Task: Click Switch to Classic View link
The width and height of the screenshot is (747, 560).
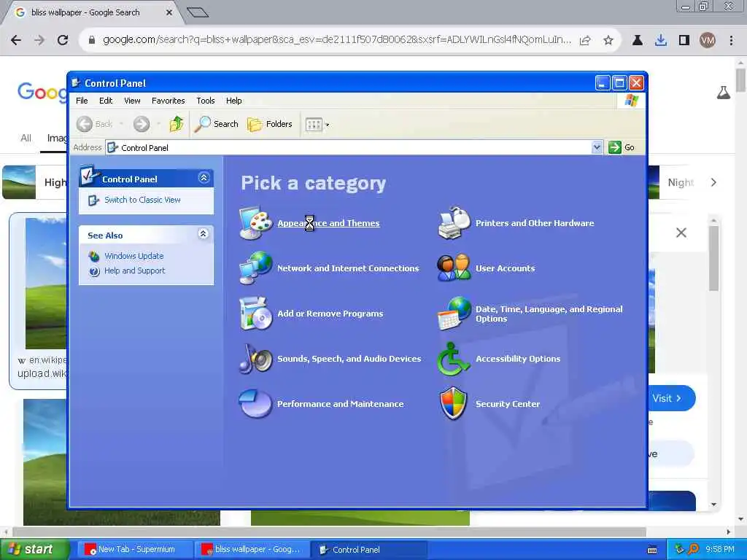Action: click(142, 200)
